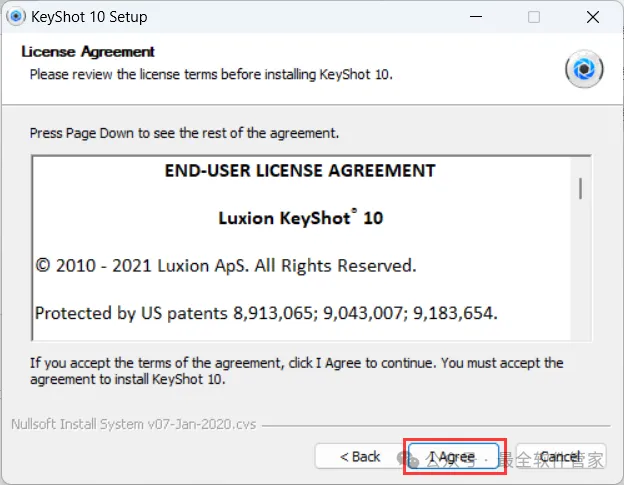Click the KeyShot 10 Setup title text
The width and height of the screenshot is (624, 485).
(89, 17)
